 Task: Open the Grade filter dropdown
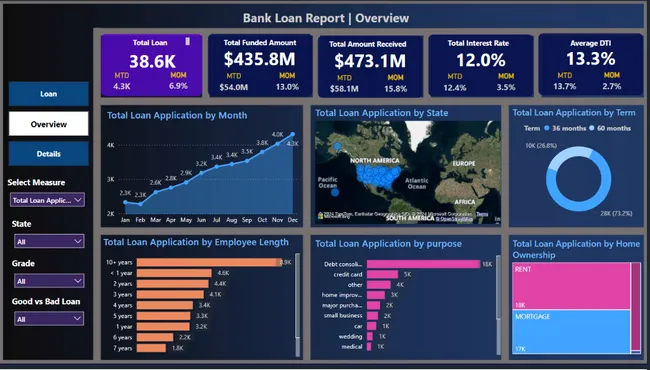coord(49,281)
